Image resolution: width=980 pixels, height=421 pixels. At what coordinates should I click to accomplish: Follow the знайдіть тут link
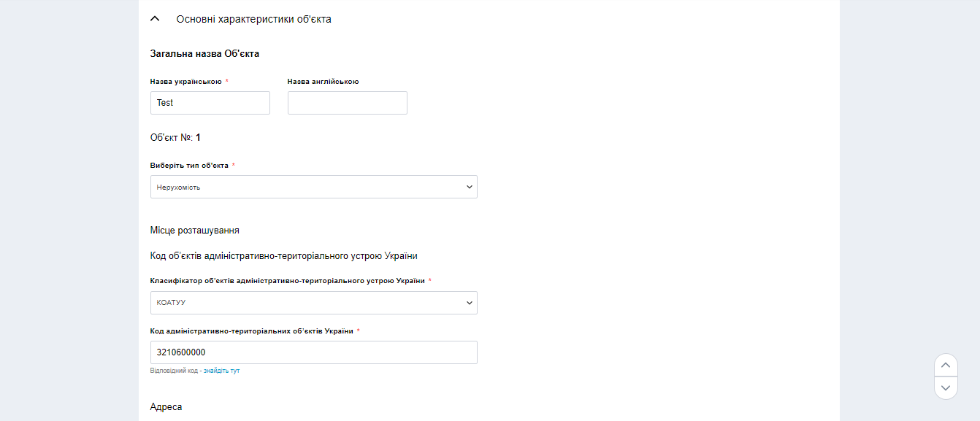coord(222,371)
